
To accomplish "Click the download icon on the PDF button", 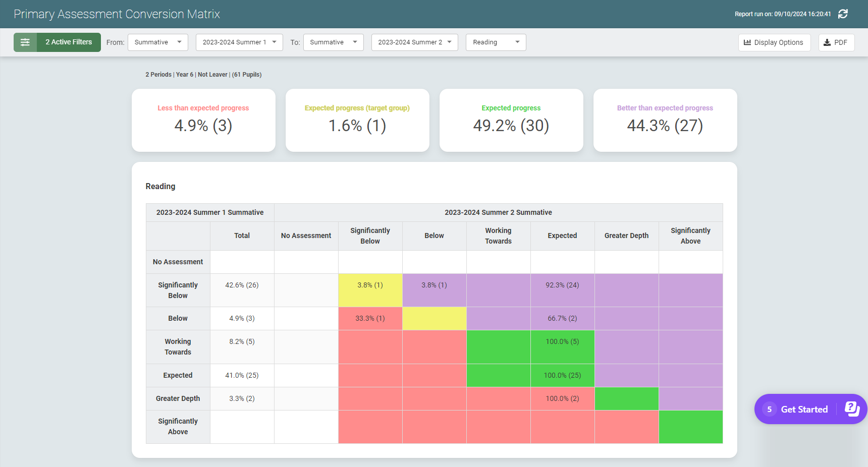I will click(827, 42).
